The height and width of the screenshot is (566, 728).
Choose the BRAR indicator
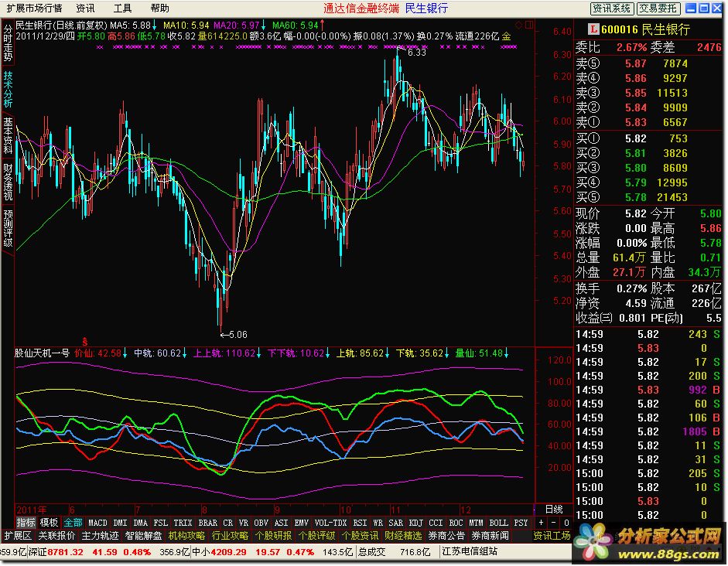[208, 523]
